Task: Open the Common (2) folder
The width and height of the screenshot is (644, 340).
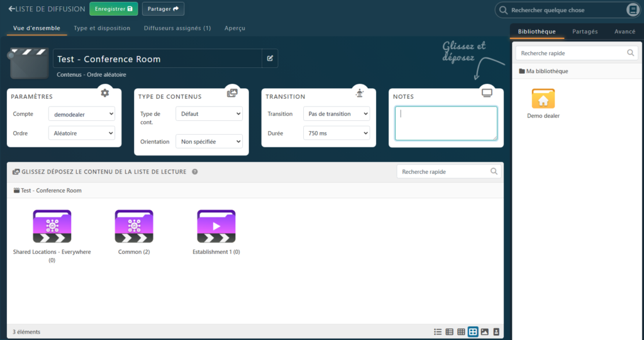Action: (134, 227)
